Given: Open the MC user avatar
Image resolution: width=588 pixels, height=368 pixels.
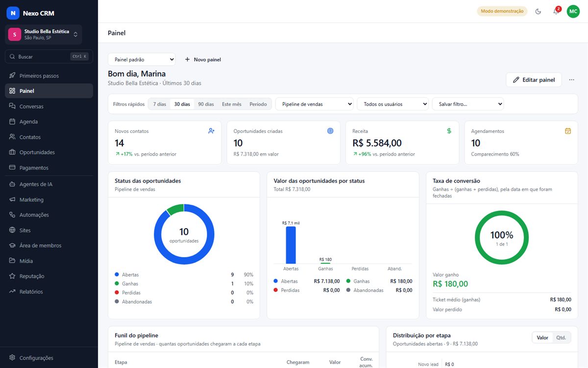Looking at the screenshot, I should point(573,11).
